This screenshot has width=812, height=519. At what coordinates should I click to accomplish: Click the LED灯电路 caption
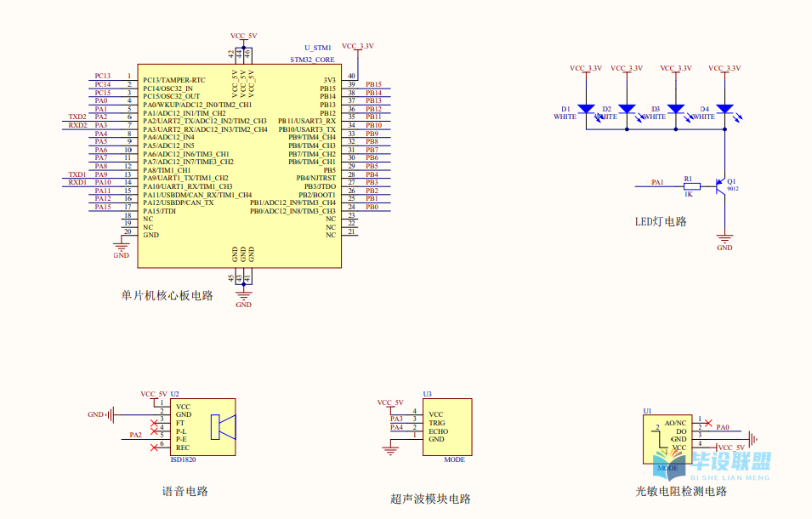[x=661, y=222]
